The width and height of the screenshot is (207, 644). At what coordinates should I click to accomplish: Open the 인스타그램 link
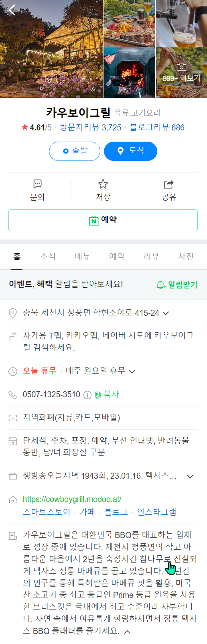157,512
